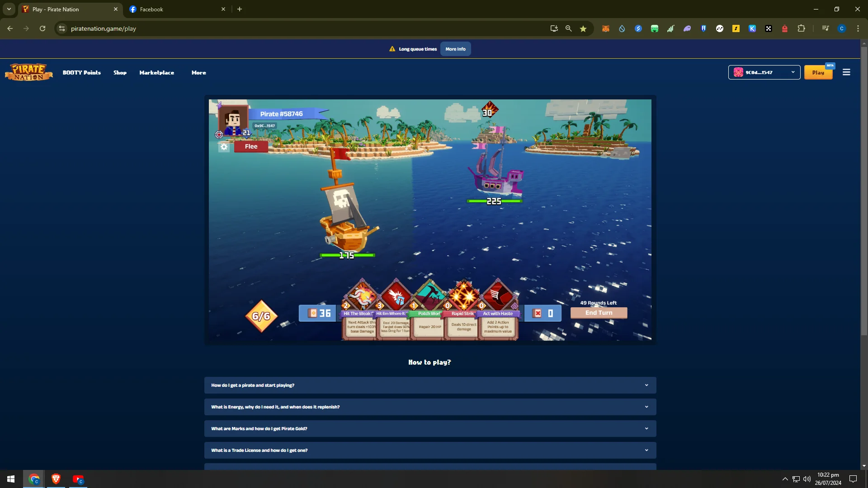Open the Windows Start menu

[x=11, y=479]
